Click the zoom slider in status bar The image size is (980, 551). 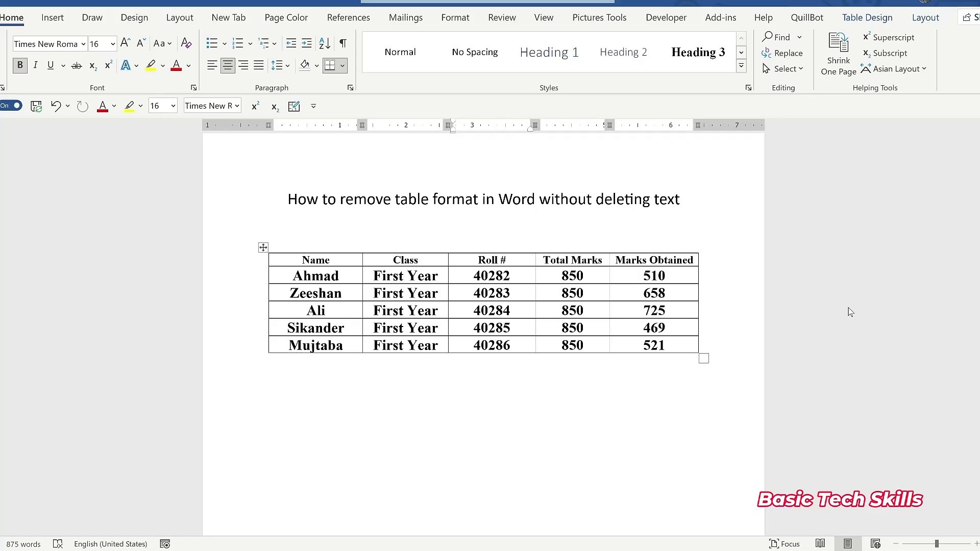click(937, 544)
